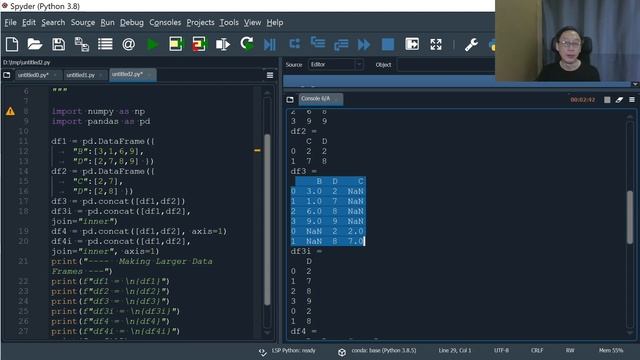Image resolution: width=640 pixels, height=360 pixels.
Task: Step out of function debug icon
Action: [341, 44]
